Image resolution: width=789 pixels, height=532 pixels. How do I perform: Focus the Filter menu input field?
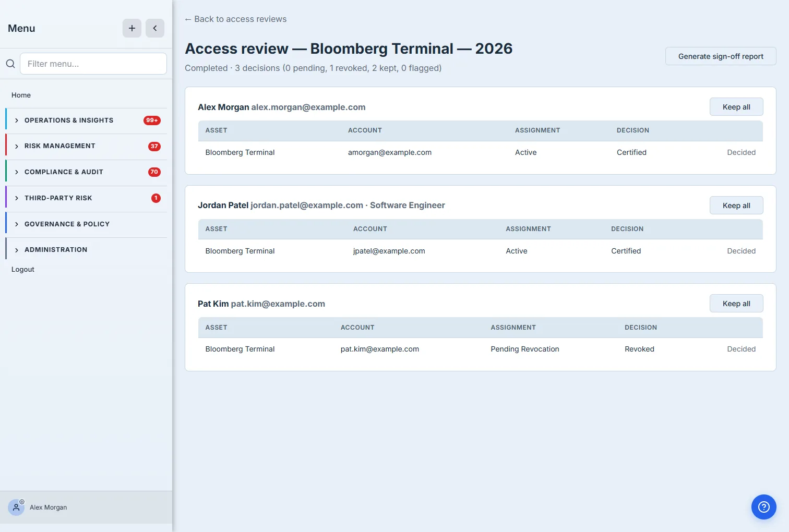tap(93, 64)
